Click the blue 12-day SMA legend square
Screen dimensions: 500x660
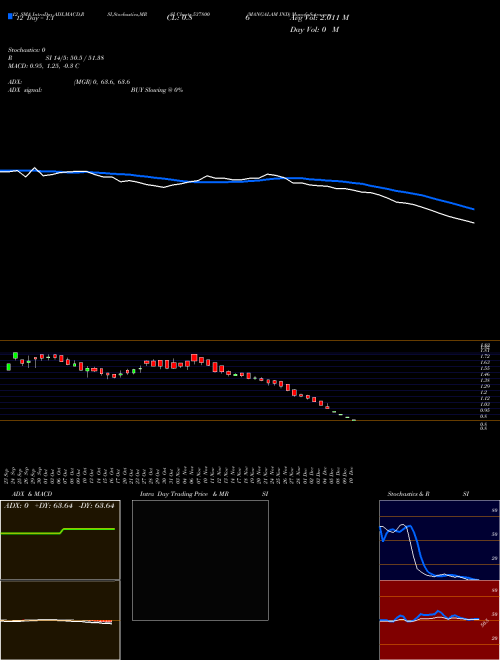tap(10, 17)
